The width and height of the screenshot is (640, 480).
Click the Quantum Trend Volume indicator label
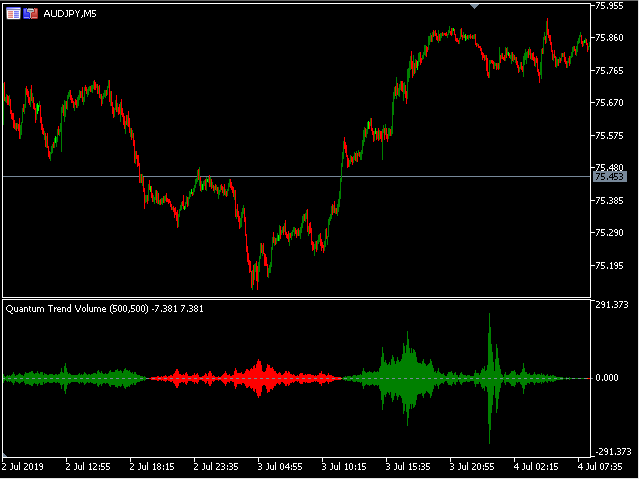(104, 309)
